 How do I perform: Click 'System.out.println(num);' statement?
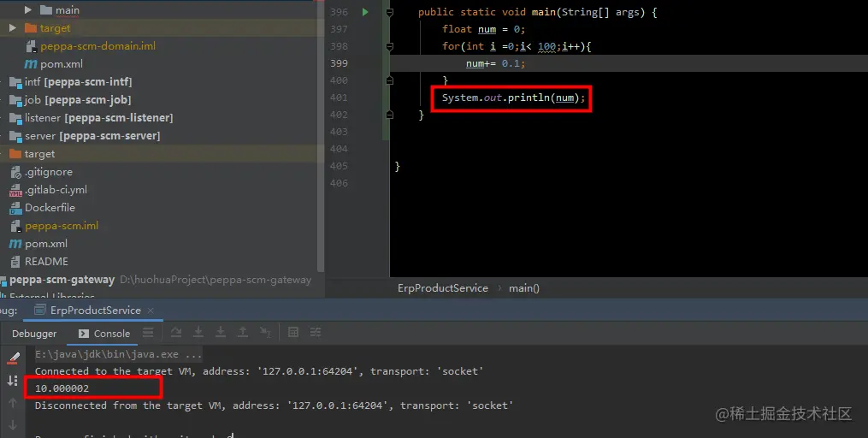point(513,98)
